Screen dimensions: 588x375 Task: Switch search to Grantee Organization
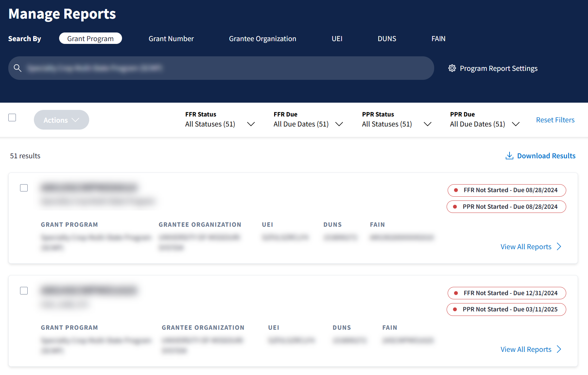(262, 39)
